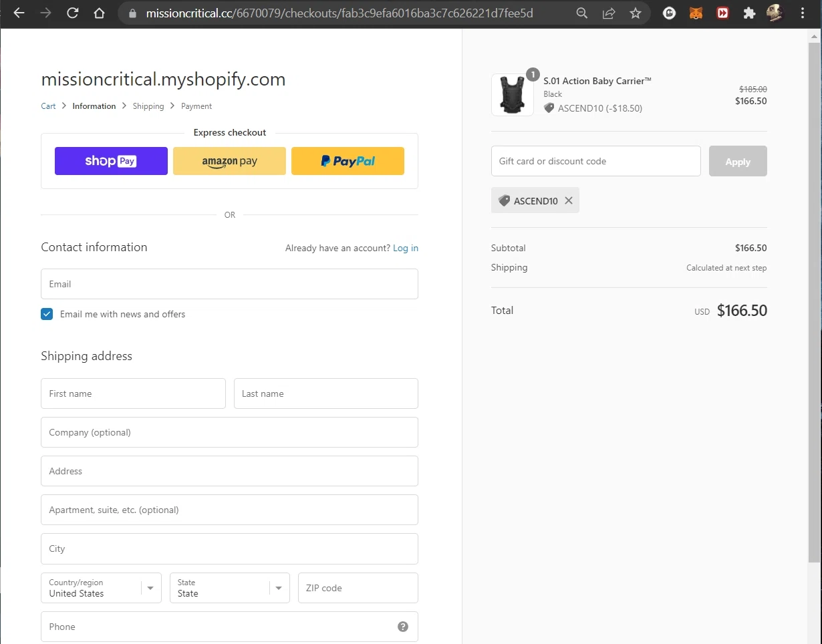Viewport: 822px width, 644px height.
Task: Focus the Address field
Action: (x=229, y=471)
